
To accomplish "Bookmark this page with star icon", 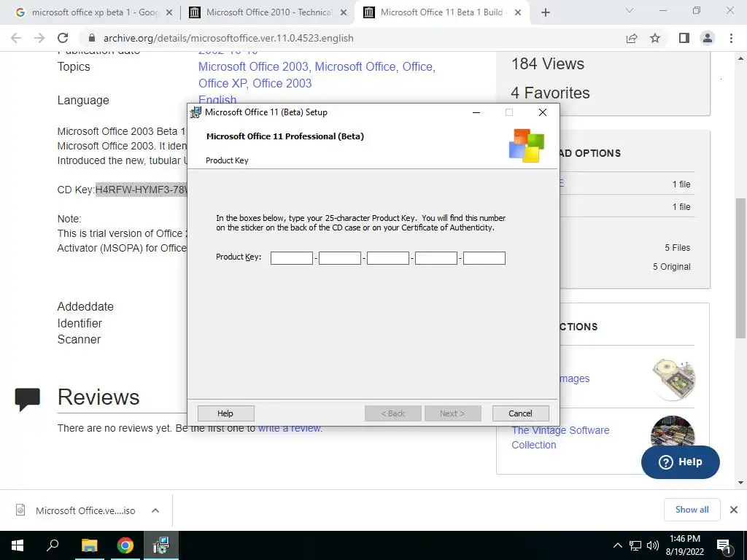I will click(x=655, y=38).
